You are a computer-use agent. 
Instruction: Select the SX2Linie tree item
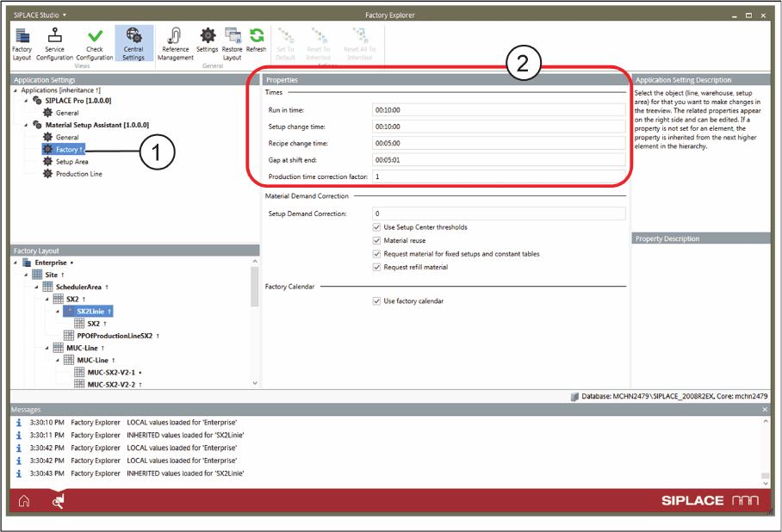[x=88, y=311]
